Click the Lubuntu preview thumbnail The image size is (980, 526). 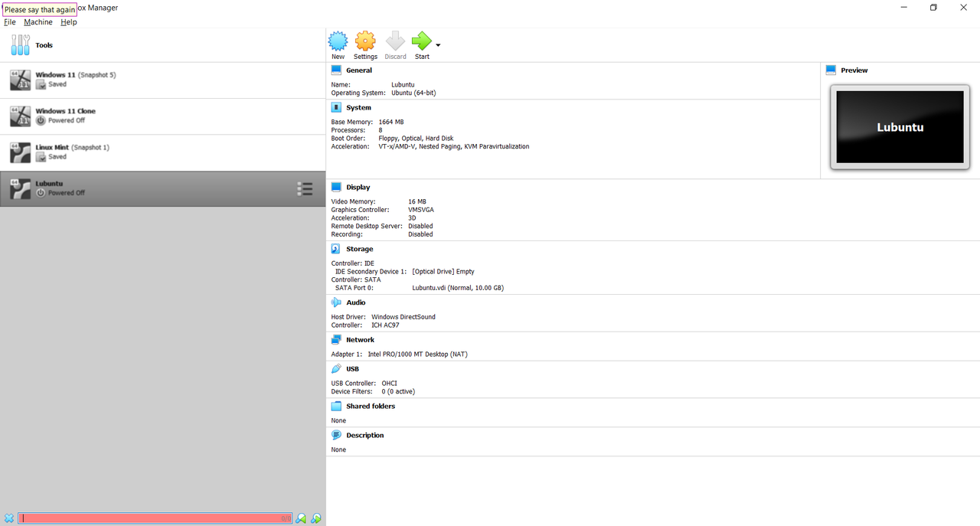(900, 127)
